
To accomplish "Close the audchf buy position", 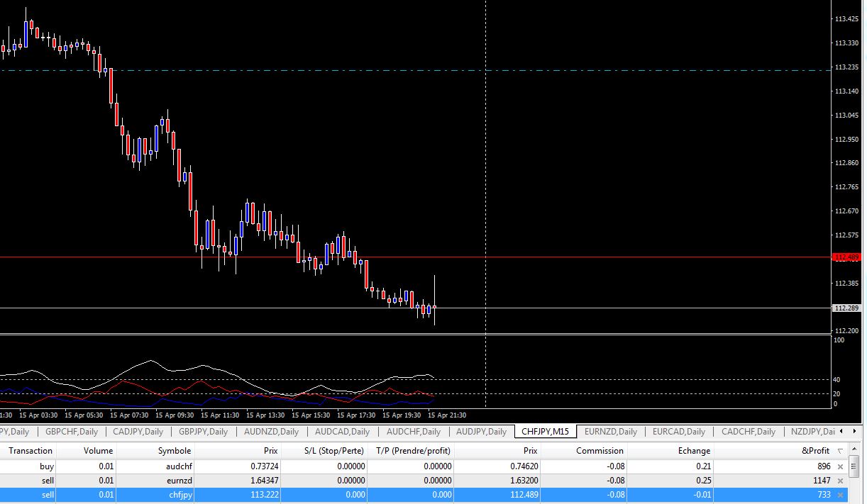I will pos(840,467).
